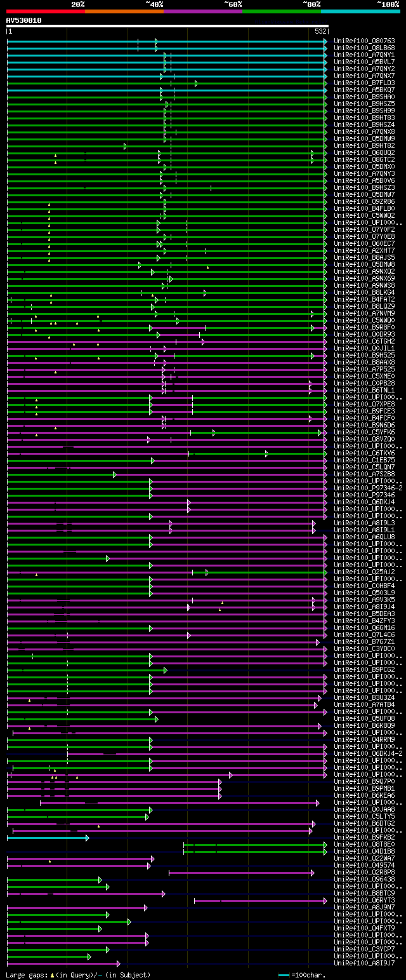Screen dimensions: 406x980
Task: Select hit label UniRef100_A6QLU8
Action: click(x=364, y=537)
